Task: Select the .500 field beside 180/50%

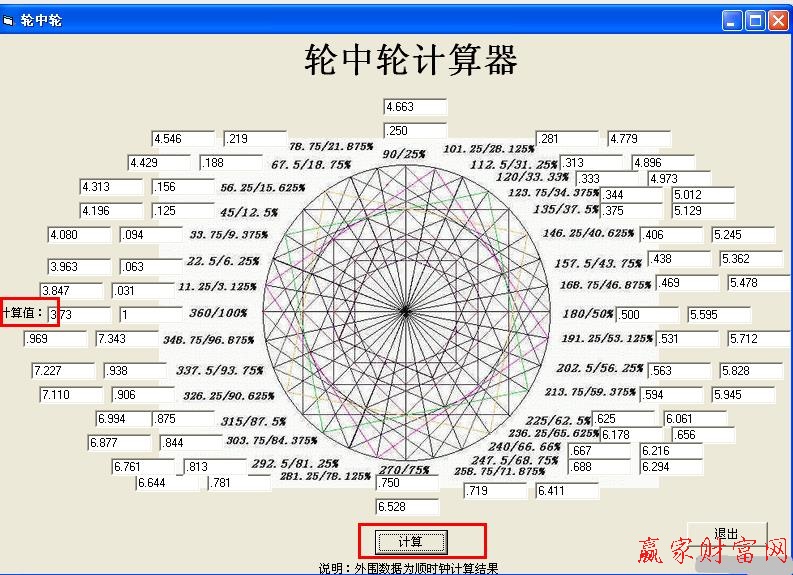Action: pos(647,315)
